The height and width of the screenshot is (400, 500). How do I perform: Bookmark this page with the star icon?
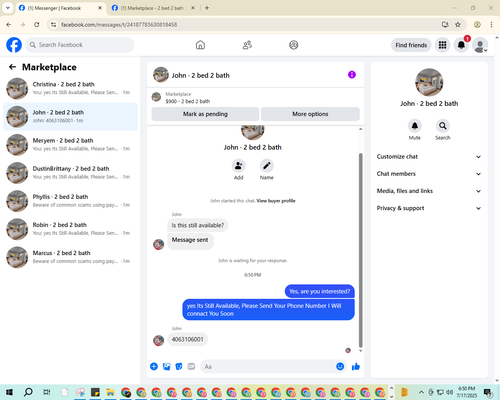pyautogui.click(x=458, y=25)
